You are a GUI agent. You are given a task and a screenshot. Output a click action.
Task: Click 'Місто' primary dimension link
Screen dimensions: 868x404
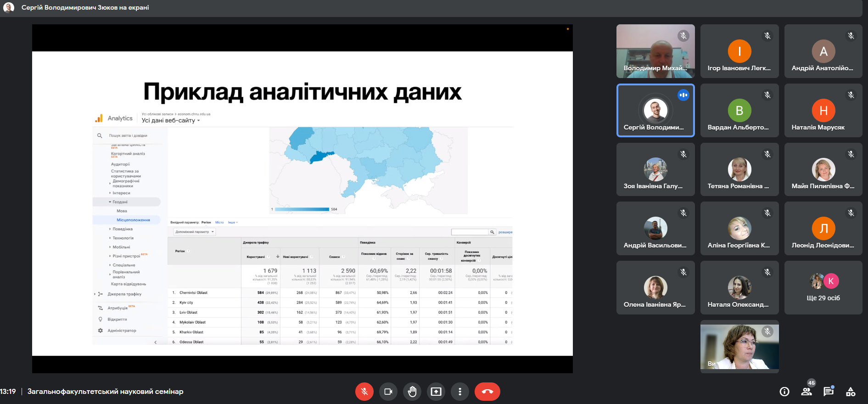pos(219,222)
